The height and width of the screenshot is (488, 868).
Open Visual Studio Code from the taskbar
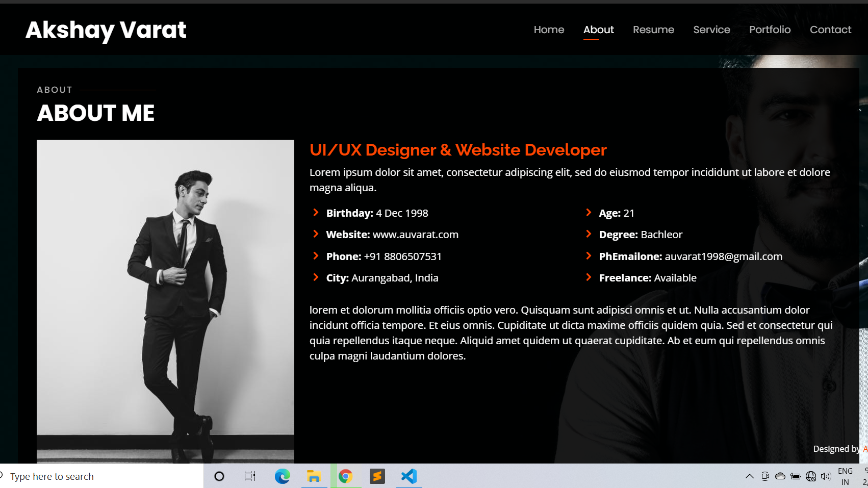pos(409,476)
